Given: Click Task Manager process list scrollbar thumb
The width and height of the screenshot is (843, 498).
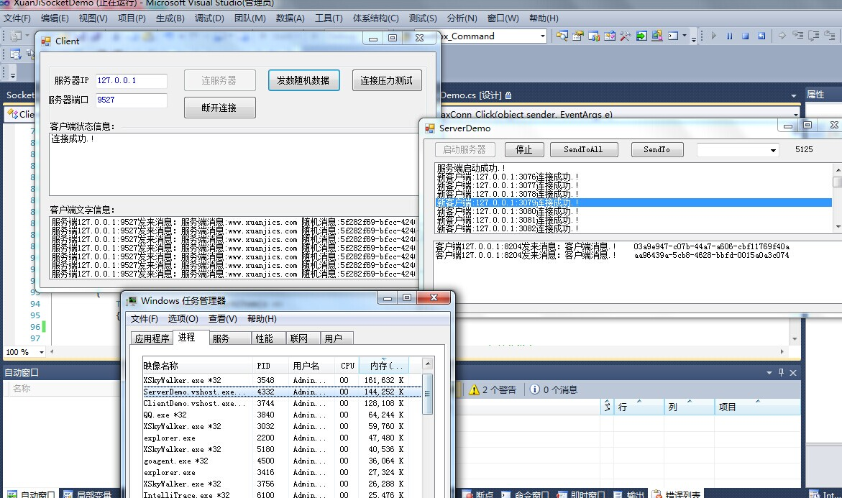Looking at the screenshot, I should (427, 394).
